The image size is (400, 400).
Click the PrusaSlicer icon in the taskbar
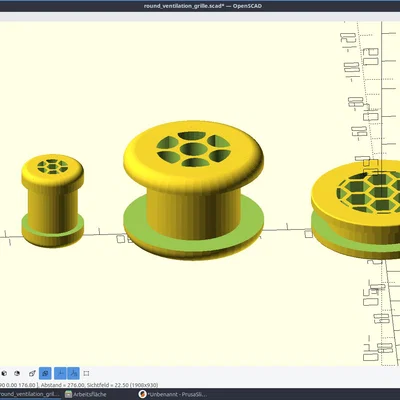(143, 394)
